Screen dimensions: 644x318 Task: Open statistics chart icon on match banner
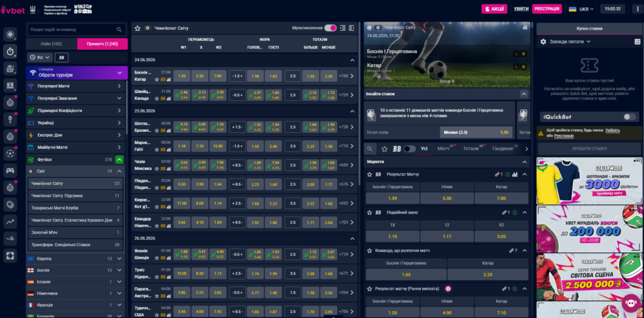pyautogui.click(x=525, y=27)
